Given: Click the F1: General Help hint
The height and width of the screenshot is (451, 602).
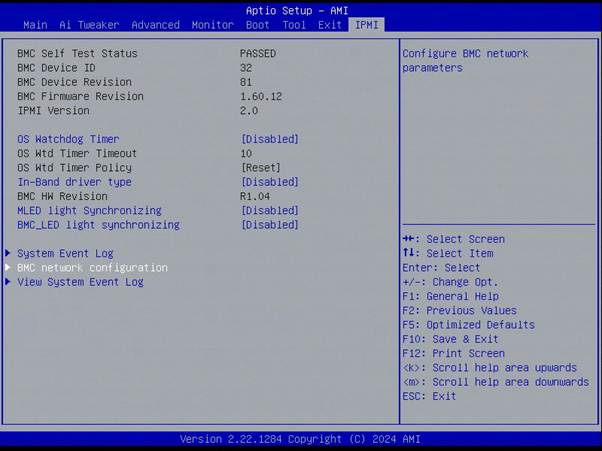Looking at the screenshot, I should [x=451, y=296].
